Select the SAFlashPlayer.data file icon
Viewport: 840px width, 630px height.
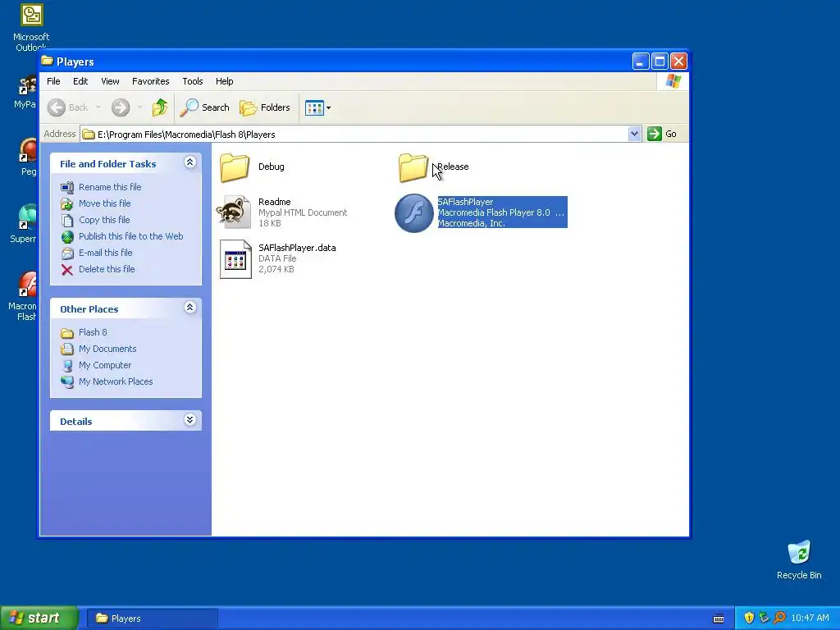(x=235, y=258)
